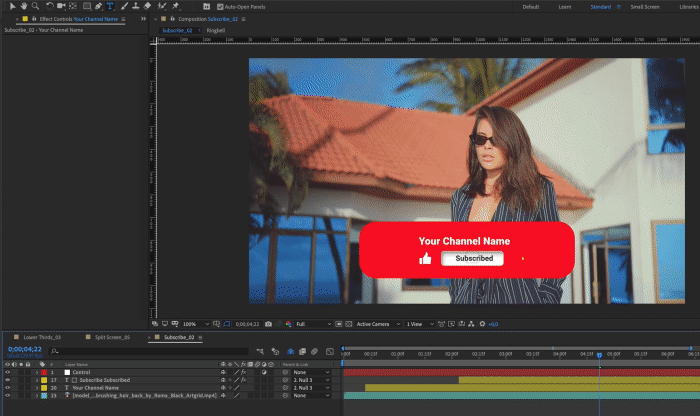Toggle the Effect Controls panel lock icon
700x416 pixels.
[34, 19]
